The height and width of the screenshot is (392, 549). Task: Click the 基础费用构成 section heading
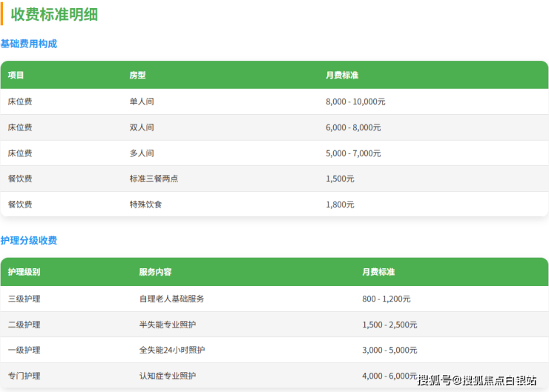pos(29,44)
